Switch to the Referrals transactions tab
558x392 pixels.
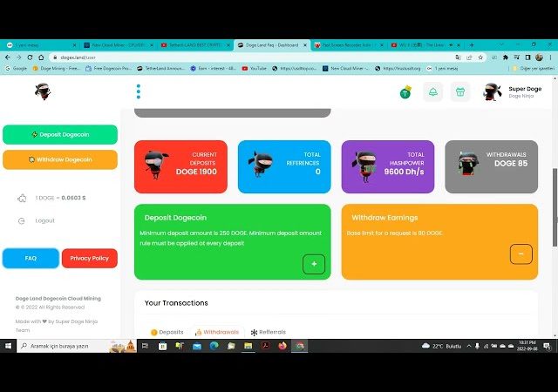(268, 332)
